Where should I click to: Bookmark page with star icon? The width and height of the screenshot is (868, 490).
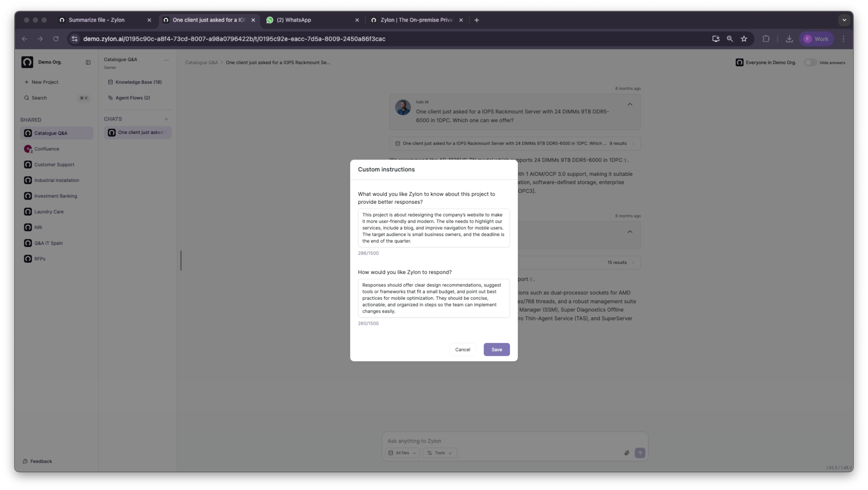click(x=744, y=39)
